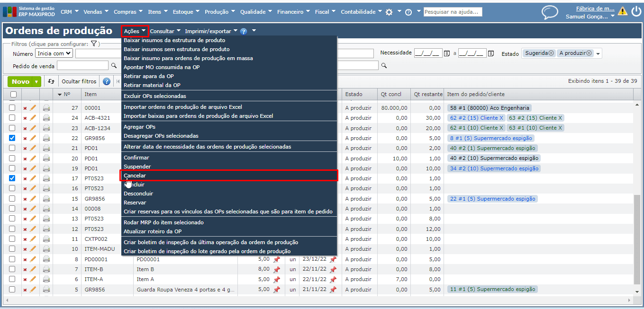The width and height of the screenshot is (644, 309).
Task: Open link '8 #1 (5) Supermercado espigão'
Action: coord(491,138)
